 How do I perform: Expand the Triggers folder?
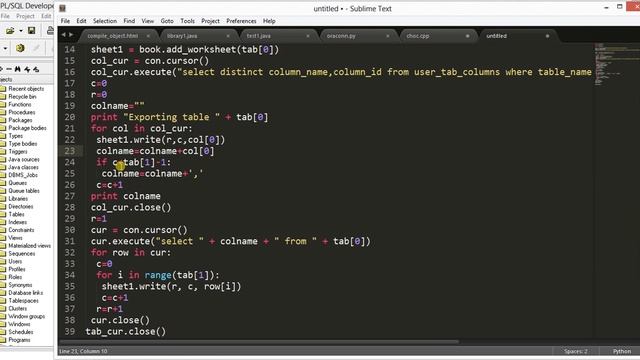pyautogui.click(x=18, y=151)
